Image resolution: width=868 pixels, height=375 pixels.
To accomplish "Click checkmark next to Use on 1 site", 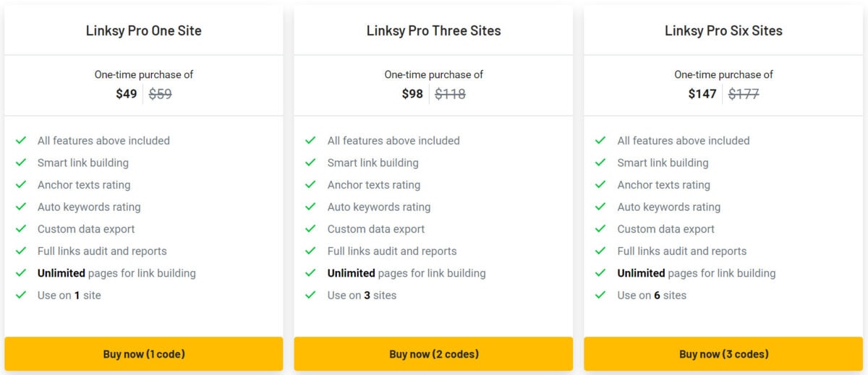I will [x=21, y=295].
